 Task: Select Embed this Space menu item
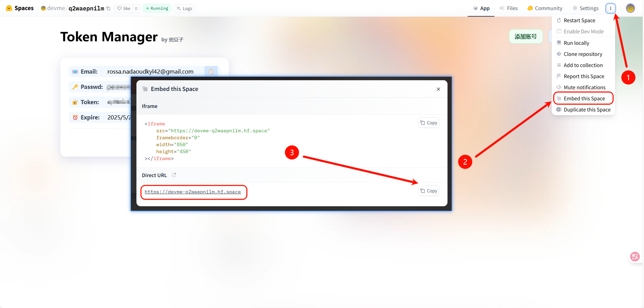(583, 99)
